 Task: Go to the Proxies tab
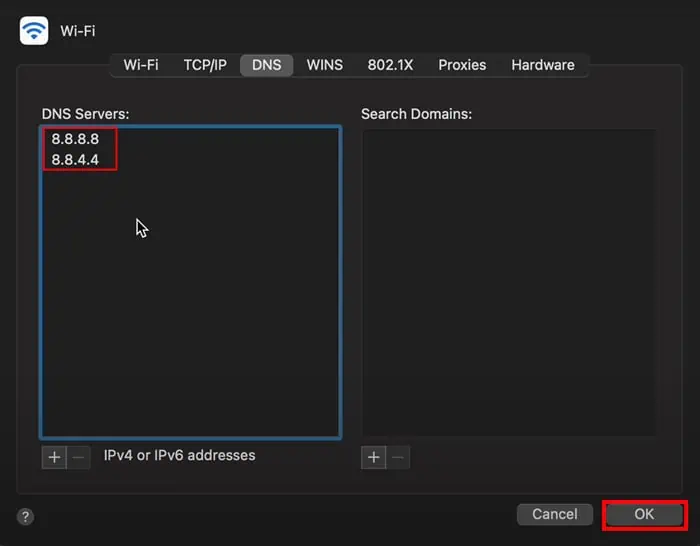coord(462,65)
